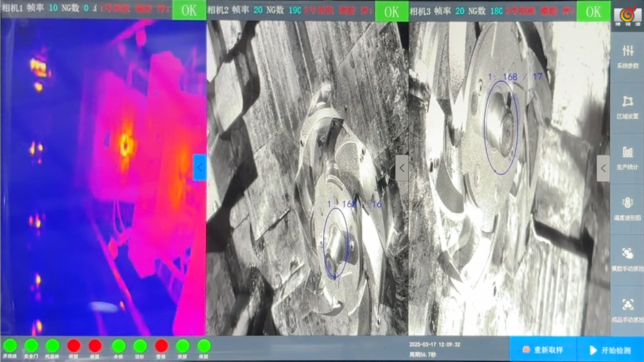Viewport: 644px width, 362px height.
Task: Toggle the 安全门 green indicator
Action: [31, 346]
